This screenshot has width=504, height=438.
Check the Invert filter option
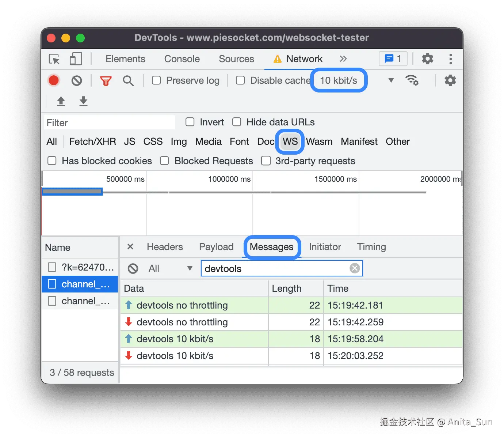pyautogui.click(x=190, y=122)
